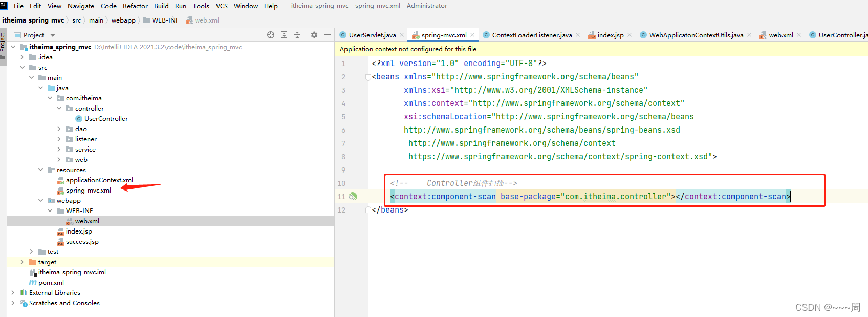Collapse the java folder
Image resolution: width=868 pixels, height=317 pixels.
(40, 88)
